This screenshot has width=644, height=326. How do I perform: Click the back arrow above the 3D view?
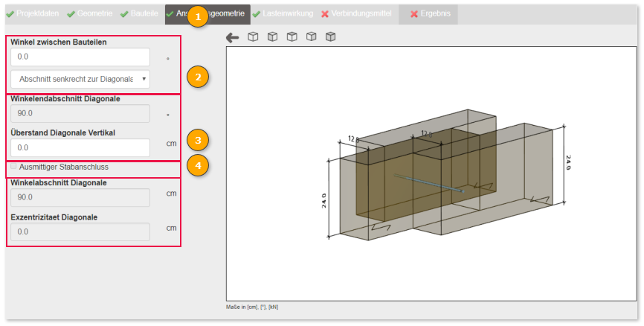[233, 37]
